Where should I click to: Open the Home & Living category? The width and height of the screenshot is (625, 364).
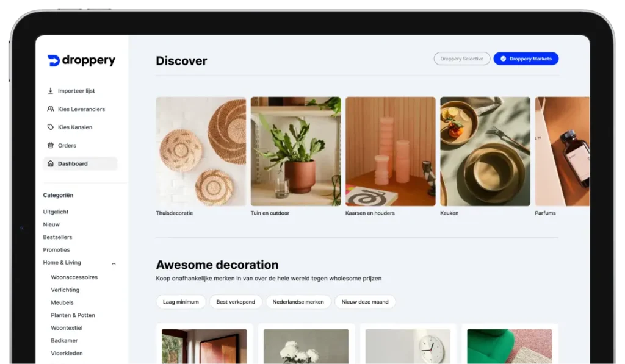coord(62,262)
